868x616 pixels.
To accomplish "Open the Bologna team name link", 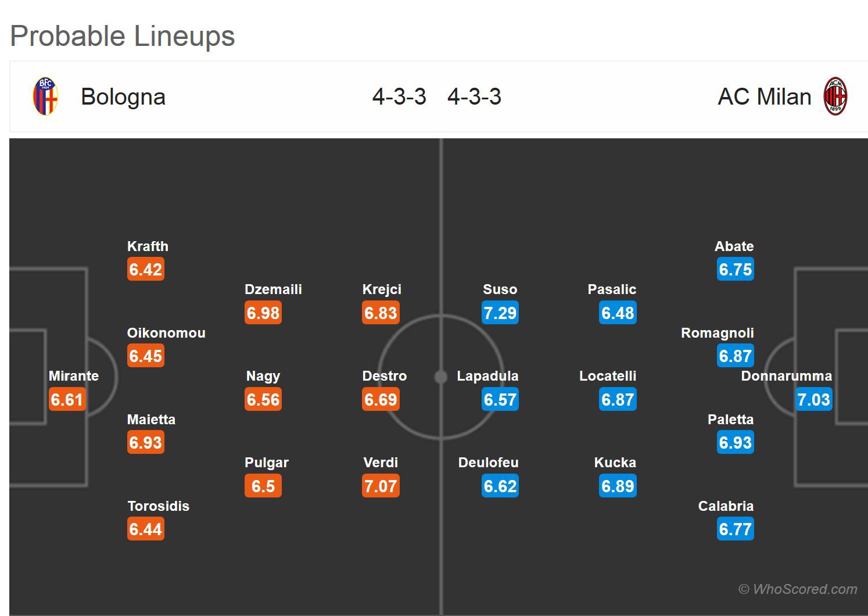I will pyautogui.click(x=123, y=96).
